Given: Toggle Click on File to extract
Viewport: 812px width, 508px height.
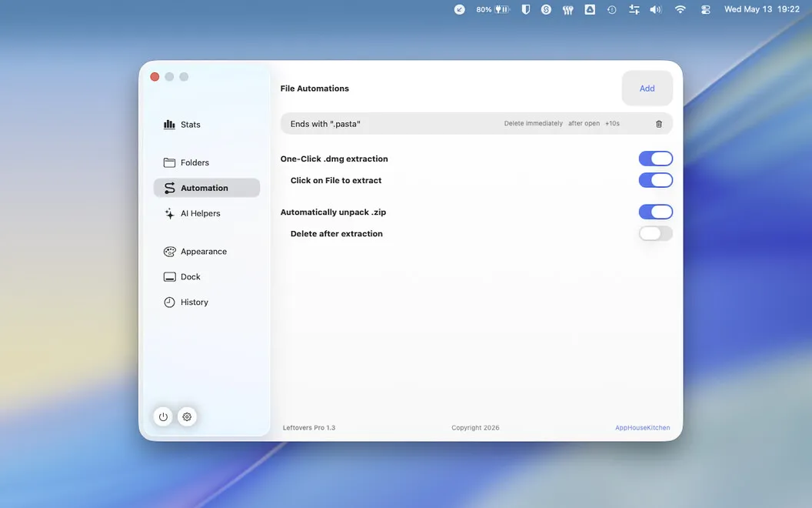Looking at the screenshot, I should tap(656, 180).
